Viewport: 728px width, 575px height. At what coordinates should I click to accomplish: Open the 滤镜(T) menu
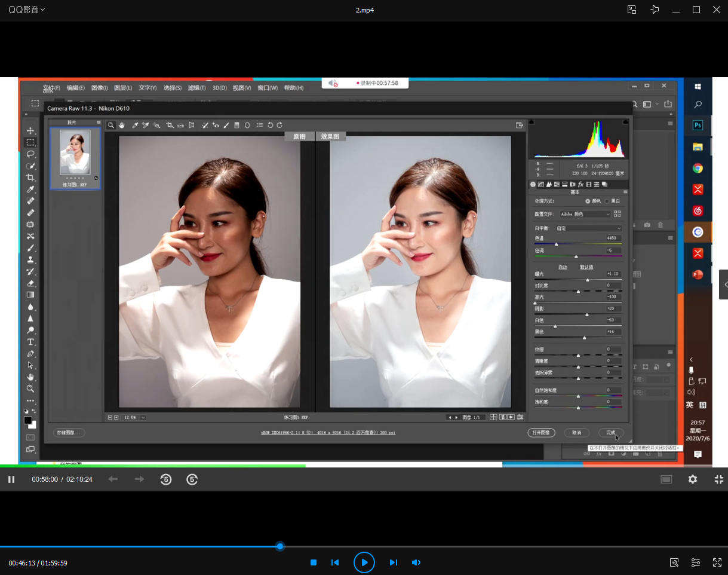[x=196, y=88]
